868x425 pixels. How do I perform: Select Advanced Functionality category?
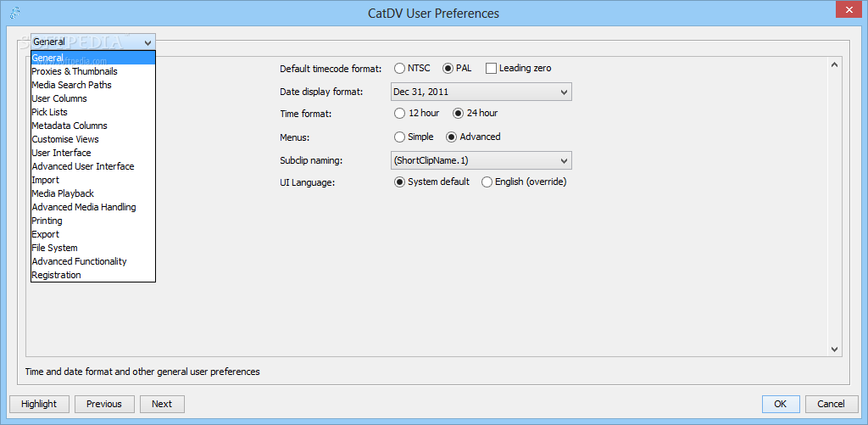pyautogui.click(x=93, y=261)
